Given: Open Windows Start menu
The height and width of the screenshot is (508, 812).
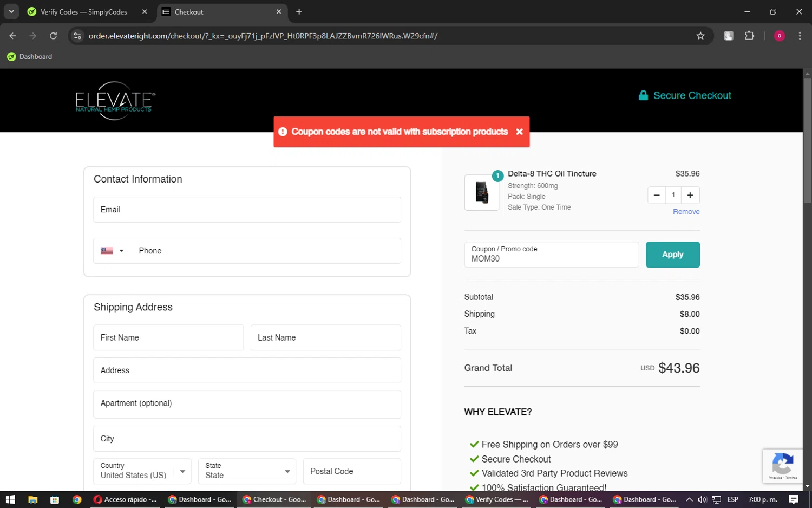Looking at the screenshot, I should tap(10, 499).
